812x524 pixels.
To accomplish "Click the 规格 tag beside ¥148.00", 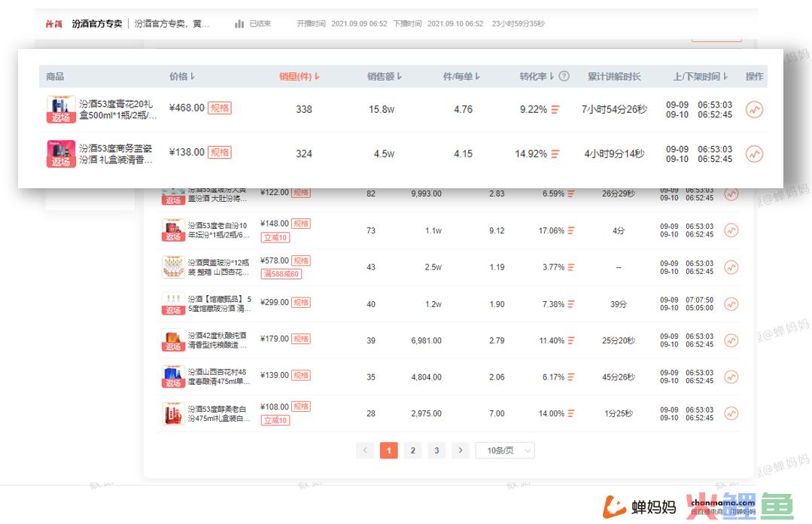I will tap(301, 224).
